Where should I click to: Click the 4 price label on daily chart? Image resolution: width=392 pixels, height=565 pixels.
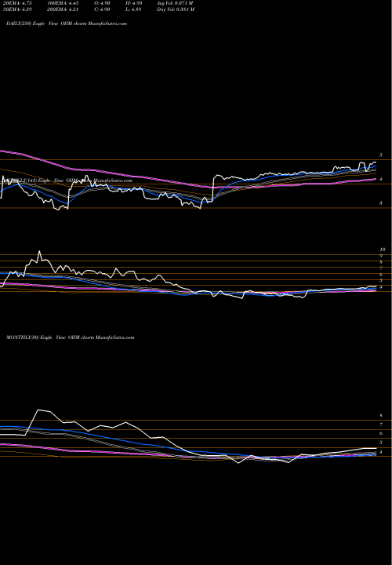click(x=381, y=179)
